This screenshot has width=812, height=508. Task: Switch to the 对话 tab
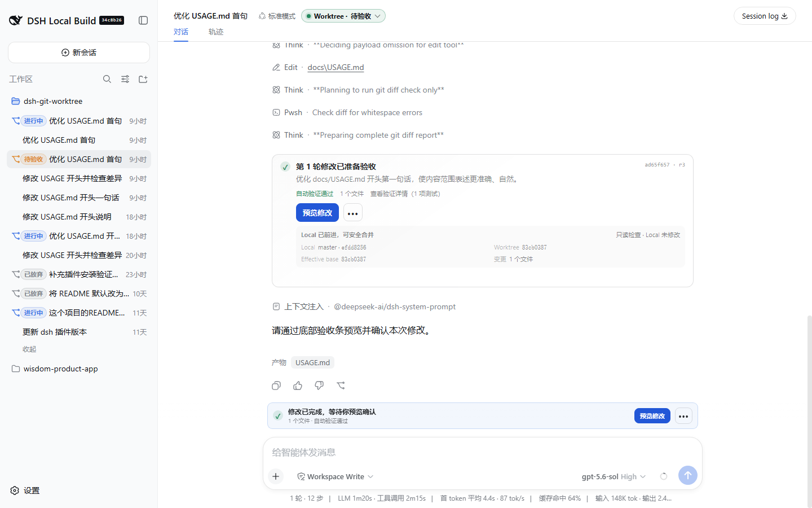[x=181, y=32]
